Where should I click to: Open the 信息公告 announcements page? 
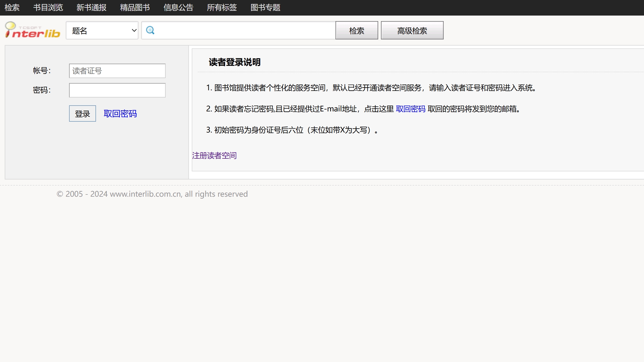coord(178,8)
